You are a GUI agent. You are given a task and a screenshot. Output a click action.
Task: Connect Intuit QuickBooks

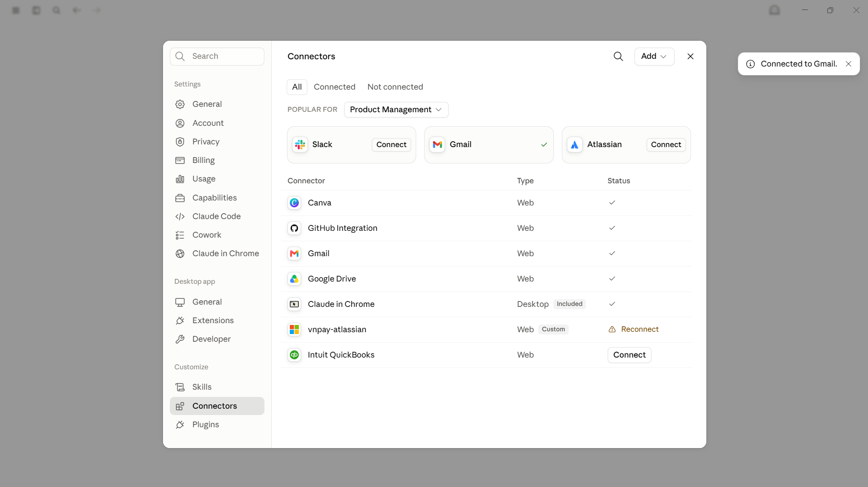(629, 355)
